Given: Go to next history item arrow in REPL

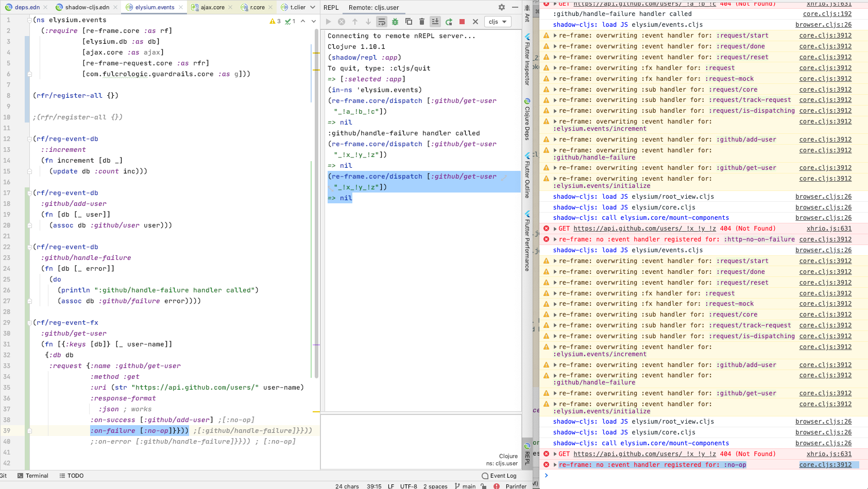Looking at the screenshot, I should click(x=368, y=22).
